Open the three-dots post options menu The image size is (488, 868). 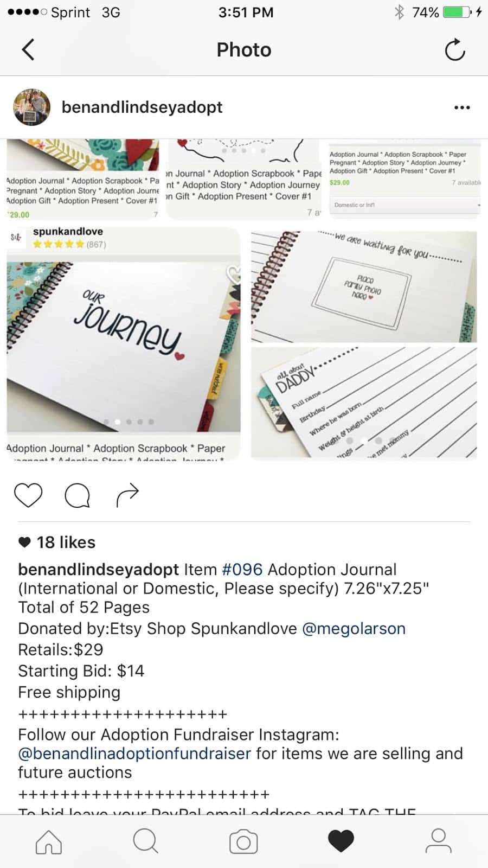pos(462,107)
